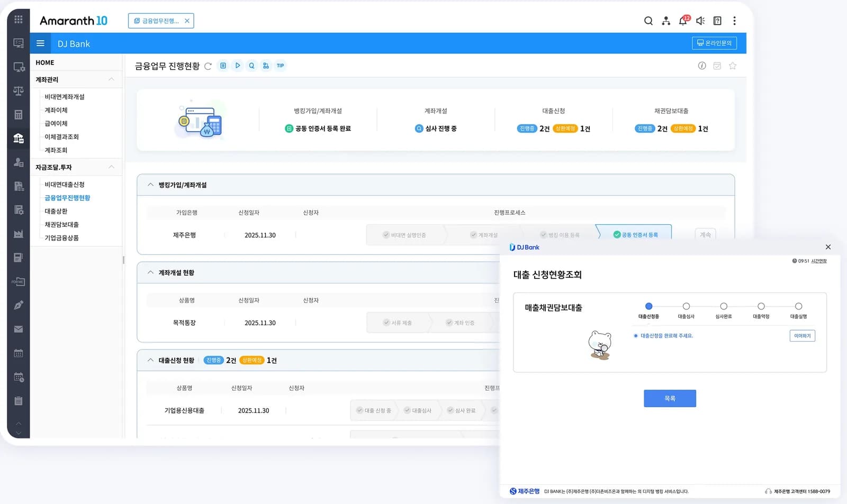The width and height of the screenshot is (847, 504).
Task: Open 채권담보대출 in the side menu
Action: (62, 224)
